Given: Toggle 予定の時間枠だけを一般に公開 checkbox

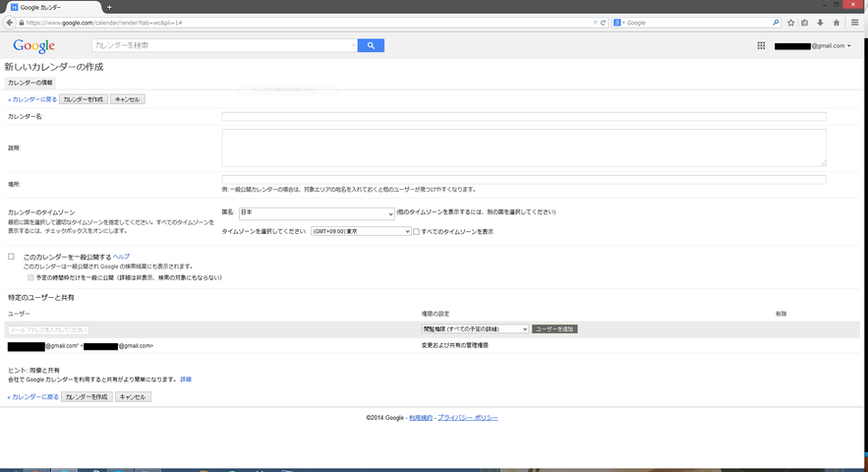Looking at the screenshot, I should pos(30,277).
